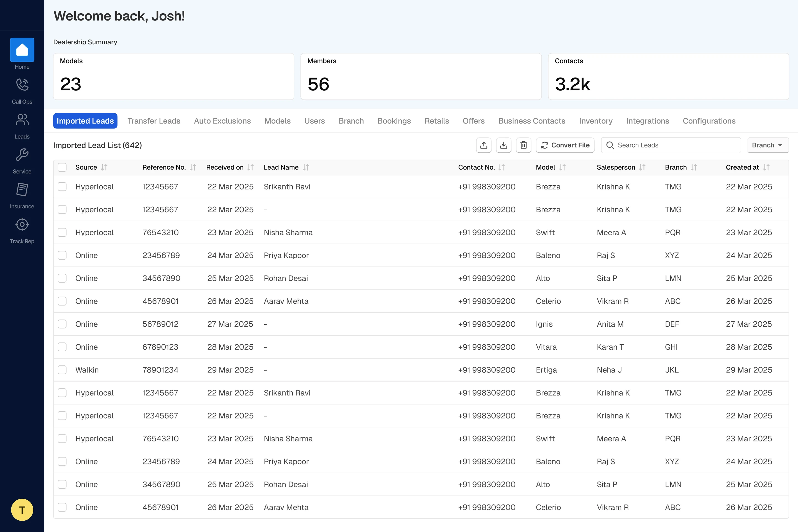Open Insurance document icon
The height and width of the screenshot is (532, 798).
click(22, 189)
